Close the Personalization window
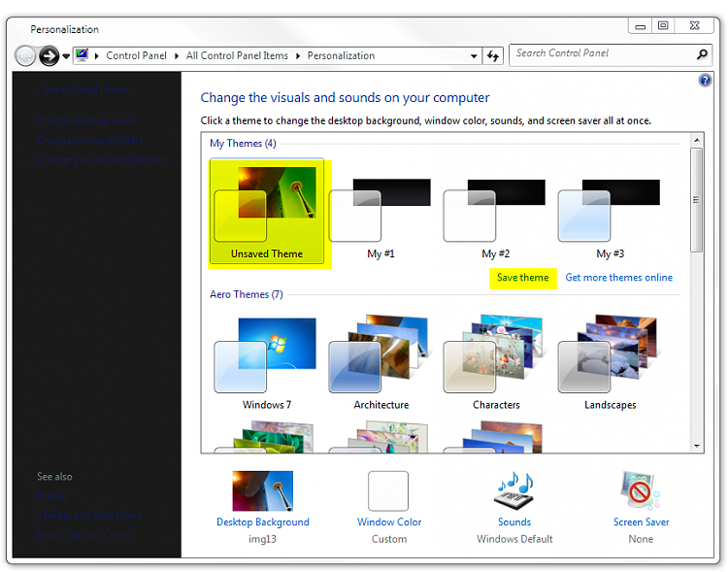Image resolution: width=728 pixels, height=572 pixels. pos(694,26)
